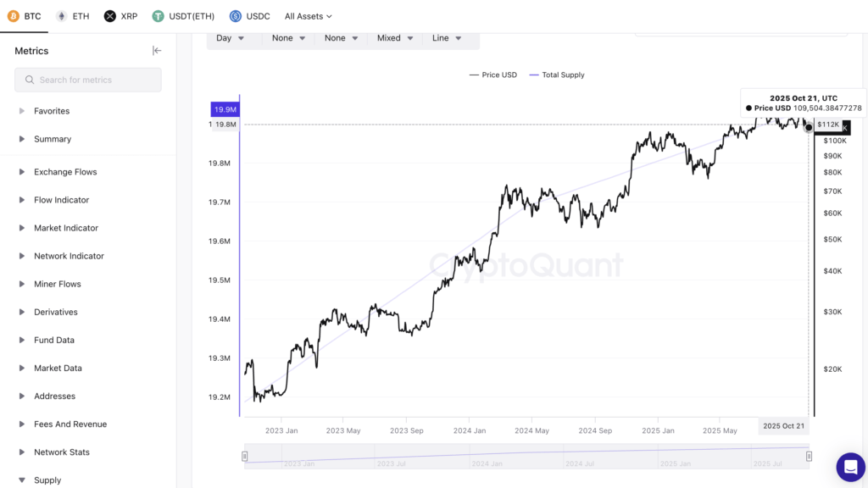Toggle Price USD series in legend

493,75
